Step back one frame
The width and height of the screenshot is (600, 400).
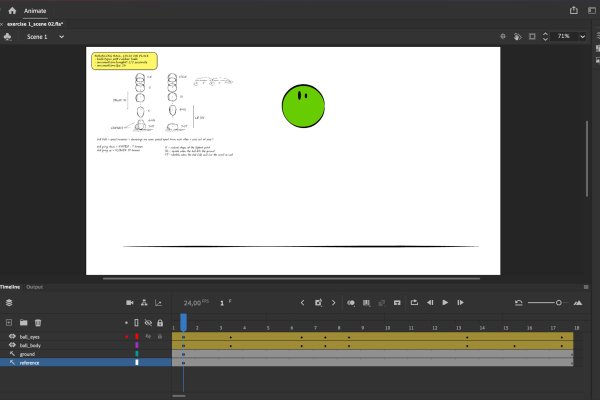[x=430, y=303]
